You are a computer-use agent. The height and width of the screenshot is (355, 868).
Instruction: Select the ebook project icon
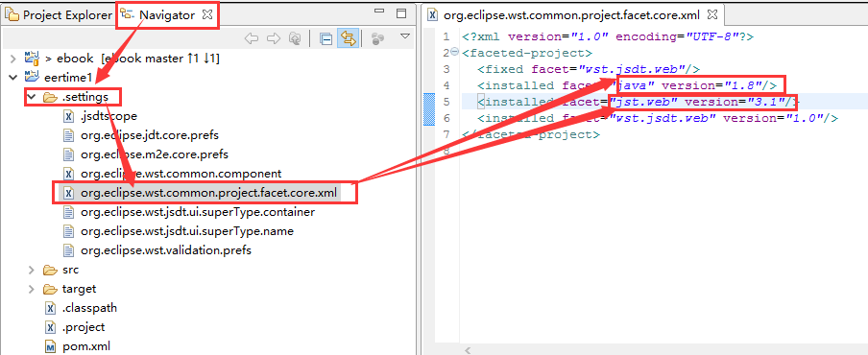(32, 58)
